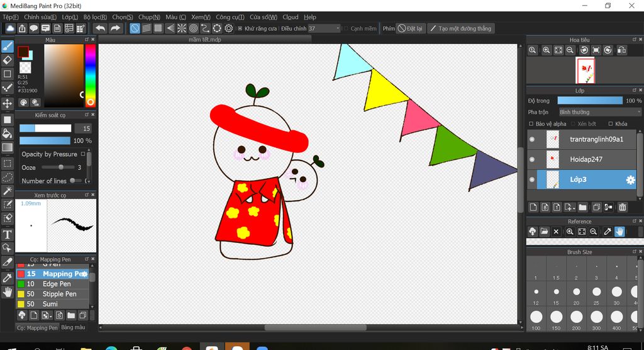Pick the Magic Wand selection tool
The image size is (644, 350).
pyautogui.click(x=8, y=190)
